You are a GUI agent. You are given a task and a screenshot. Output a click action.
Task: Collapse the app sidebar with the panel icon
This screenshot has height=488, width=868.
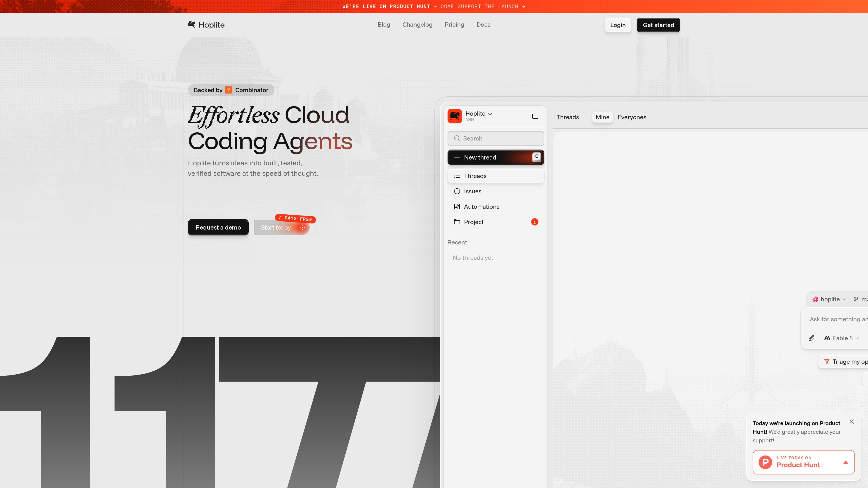[x=535, y=116]
